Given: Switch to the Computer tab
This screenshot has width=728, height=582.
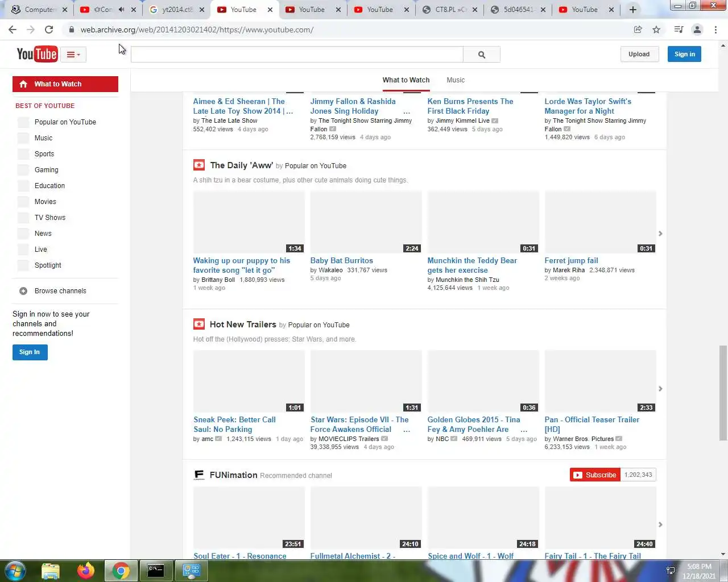Looking at the screenshot, I should 39,10.
